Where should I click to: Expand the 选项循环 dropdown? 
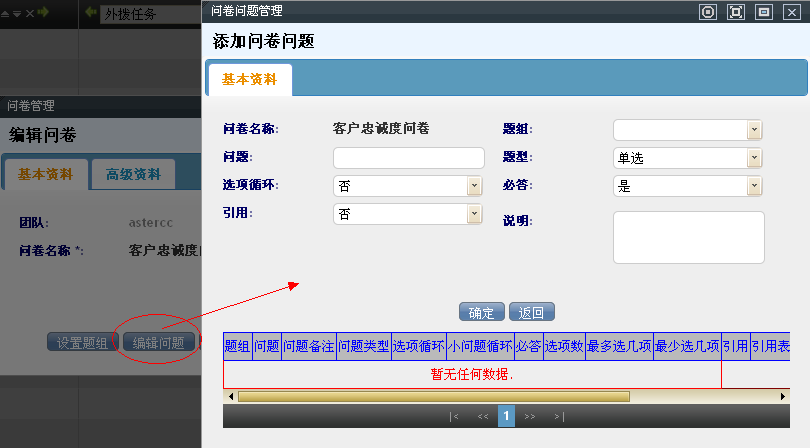click(474, 186)
